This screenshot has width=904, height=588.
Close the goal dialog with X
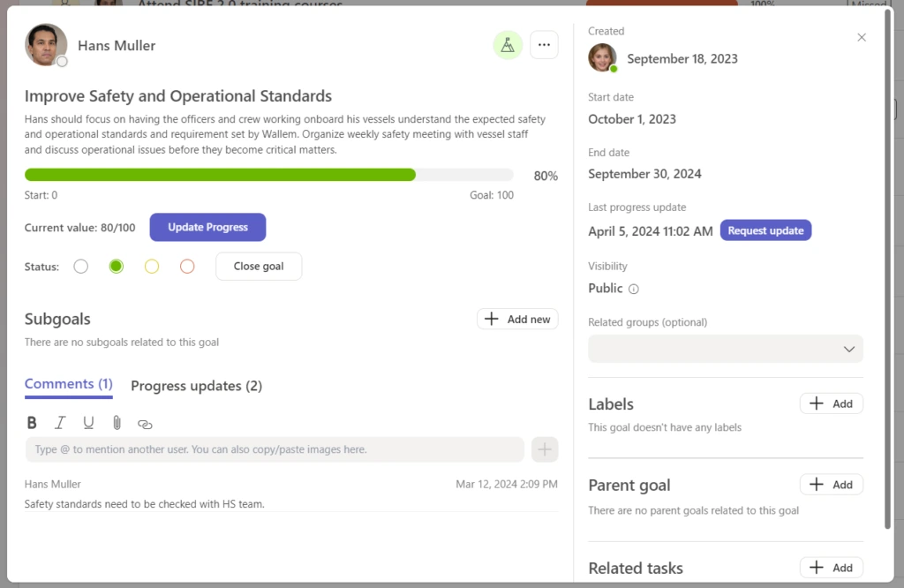pyautogui.click(x=862, y=37)
